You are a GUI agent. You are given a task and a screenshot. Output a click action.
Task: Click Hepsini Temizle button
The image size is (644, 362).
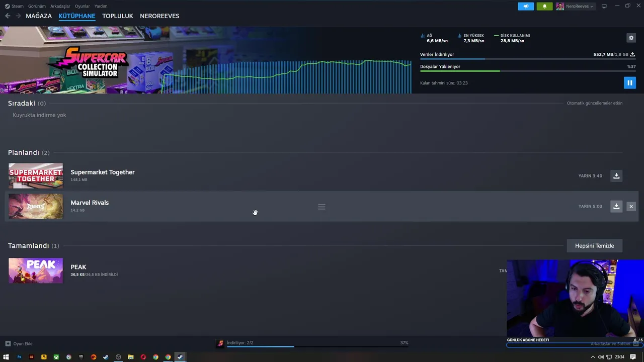click(x=595, y=246)
